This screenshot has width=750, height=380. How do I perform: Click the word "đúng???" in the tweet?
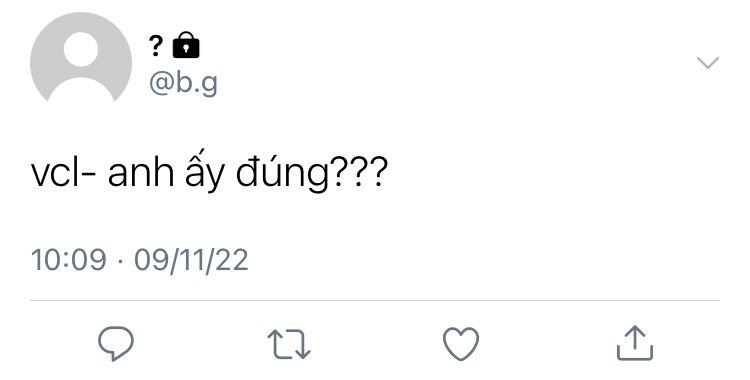pyautogui.click(x=312, y=171)
